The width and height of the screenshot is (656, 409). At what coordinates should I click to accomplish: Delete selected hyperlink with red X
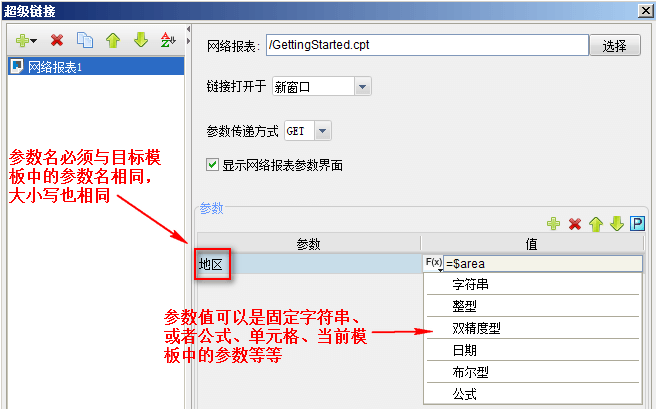57,41
